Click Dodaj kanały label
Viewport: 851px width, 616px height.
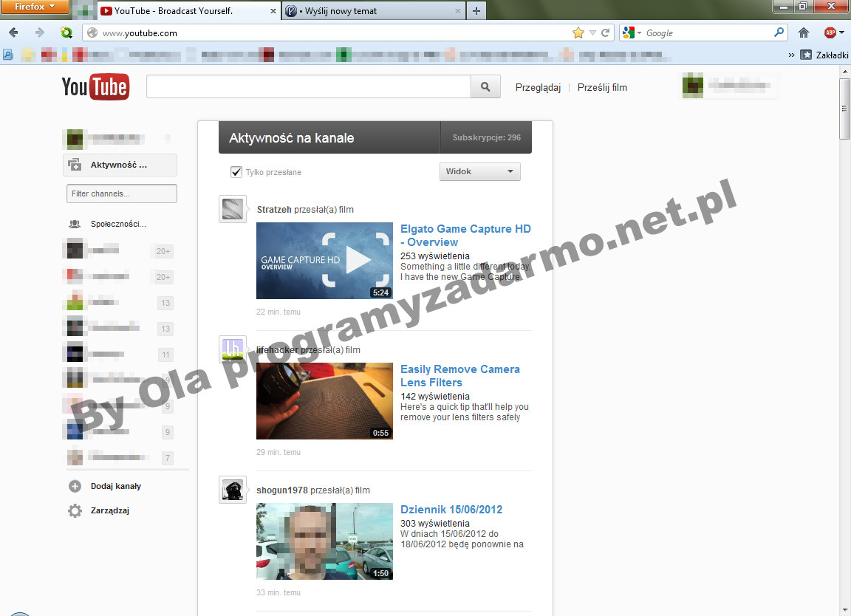point(115,486)
